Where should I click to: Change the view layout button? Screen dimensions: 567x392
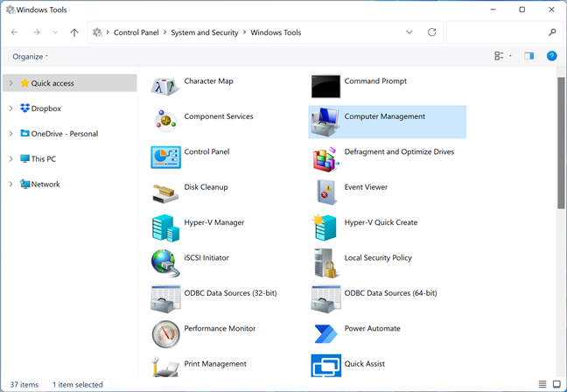(499, 56)
